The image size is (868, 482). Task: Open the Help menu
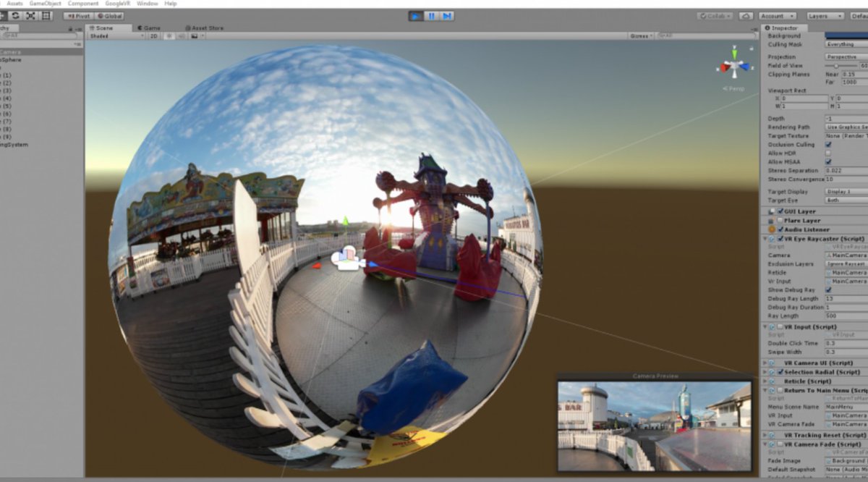(x=171, y=4)
